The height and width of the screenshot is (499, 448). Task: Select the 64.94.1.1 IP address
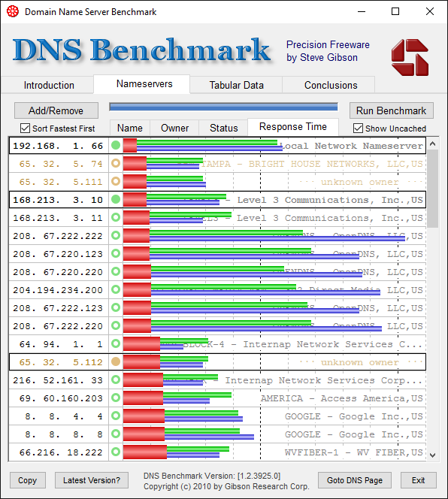click(61, 344)
